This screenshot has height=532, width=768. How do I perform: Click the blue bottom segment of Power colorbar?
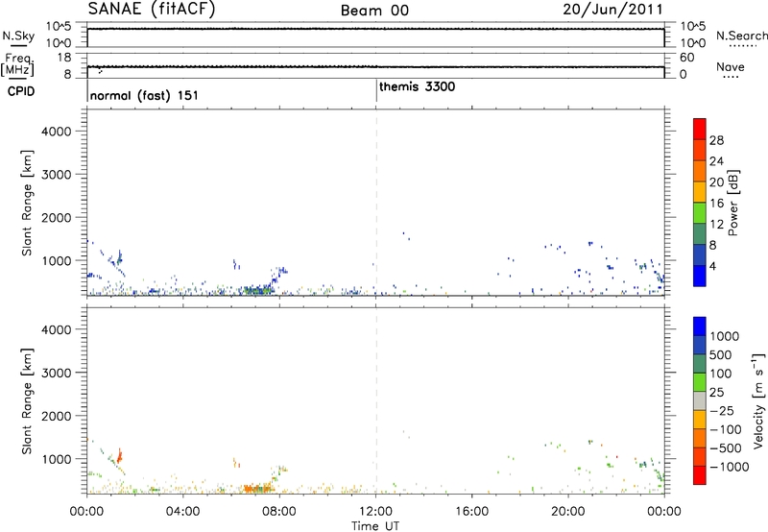point(700,276)
